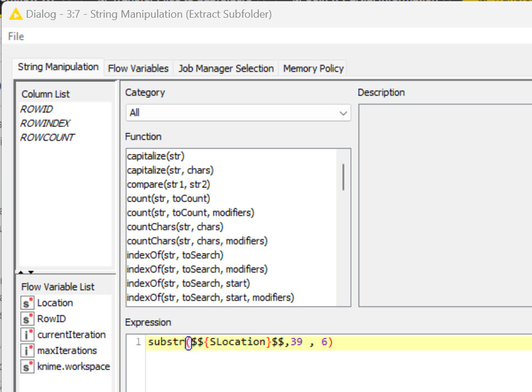Choose the indexOf(str, toSearch) function
This screenshot has width=532, height=392.
click(x=175, y=255)
